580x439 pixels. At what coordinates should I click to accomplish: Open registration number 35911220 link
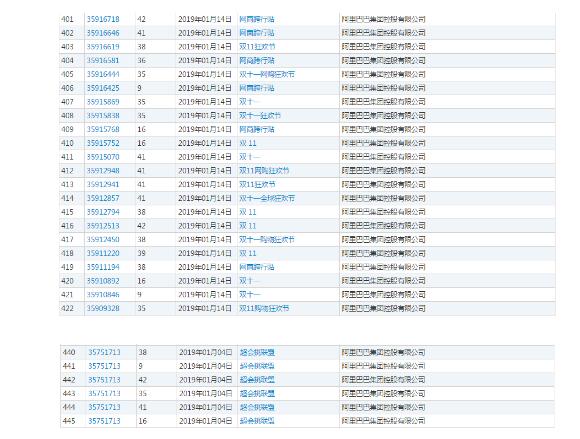click(103, 253)
